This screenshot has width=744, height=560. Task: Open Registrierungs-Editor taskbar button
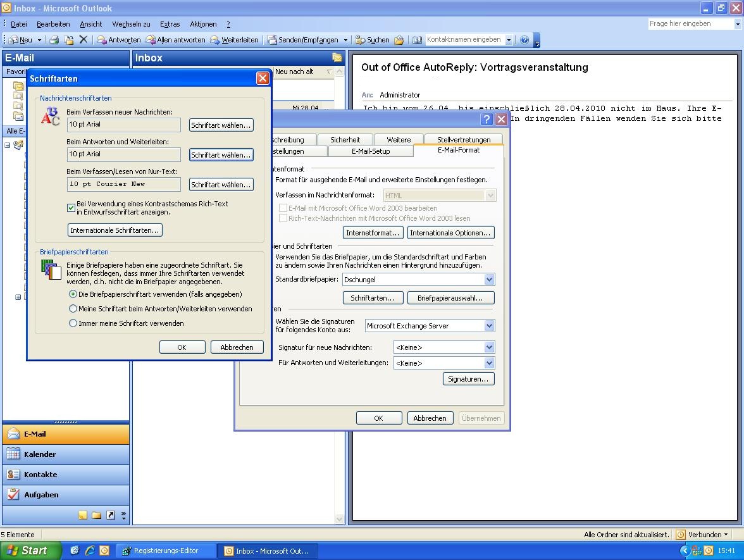(166, 551)
